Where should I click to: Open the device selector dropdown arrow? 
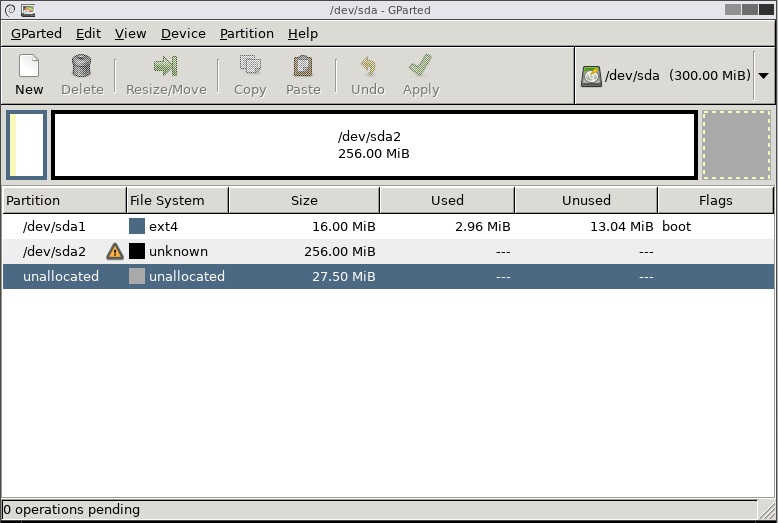pyautogui.click(x=764, y=76)
